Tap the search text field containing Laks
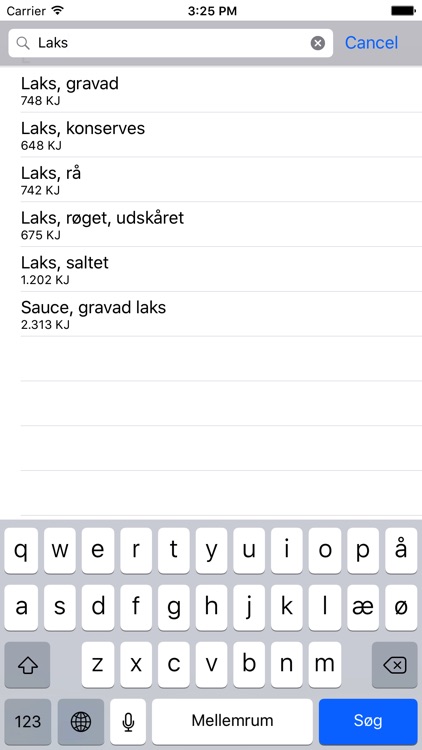 coord(170,43)
